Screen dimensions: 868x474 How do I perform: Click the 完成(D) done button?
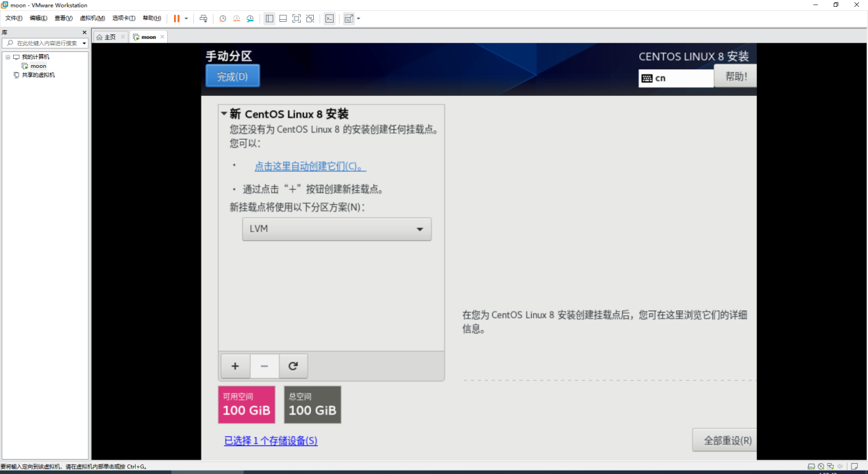click(x=232, y=76)
